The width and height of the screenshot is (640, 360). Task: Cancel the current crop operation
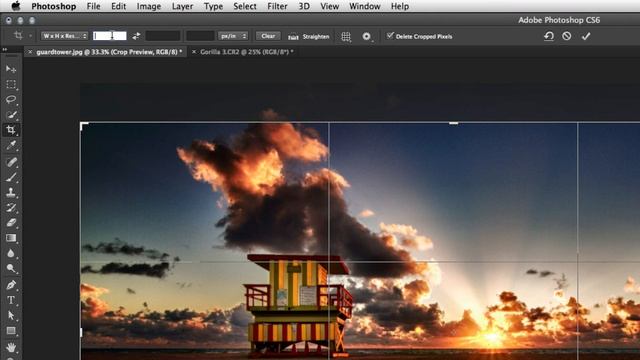click(x=567, y=36)
